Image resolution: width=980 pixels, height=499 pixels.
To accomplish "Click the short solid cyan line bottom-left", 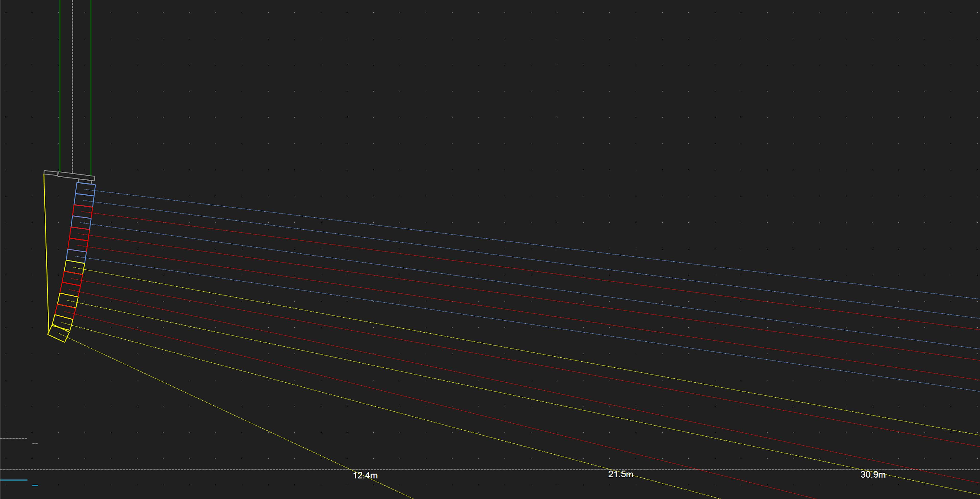I will tap(14, 480).
